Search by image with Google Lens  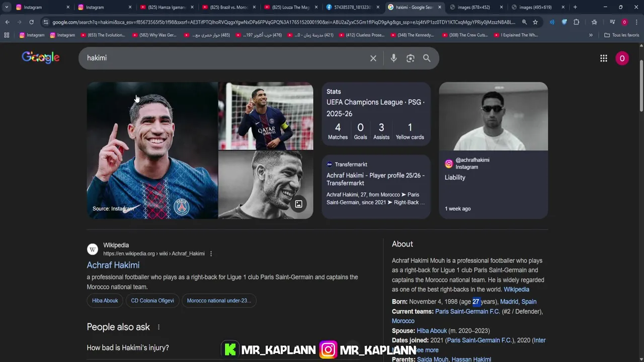click(411, 58)
